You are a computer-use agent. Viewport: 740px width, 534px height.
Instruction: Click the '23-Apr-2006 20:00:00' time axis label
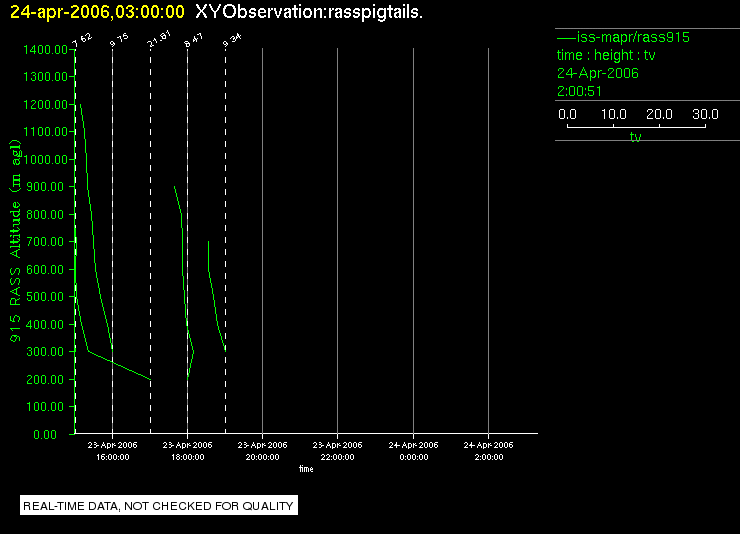click(x=262, y=451)
